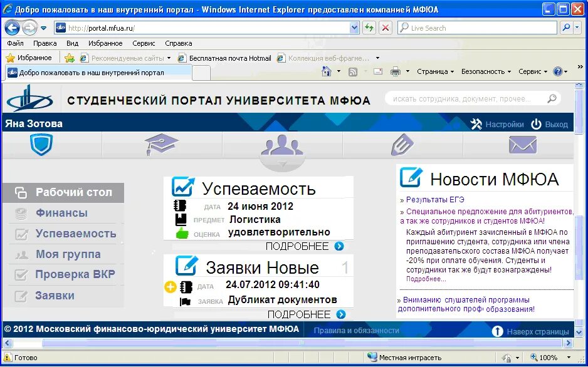Open the recent pages dropdown beside Forward
Screen dimensions: 588x367
[43, 28]
